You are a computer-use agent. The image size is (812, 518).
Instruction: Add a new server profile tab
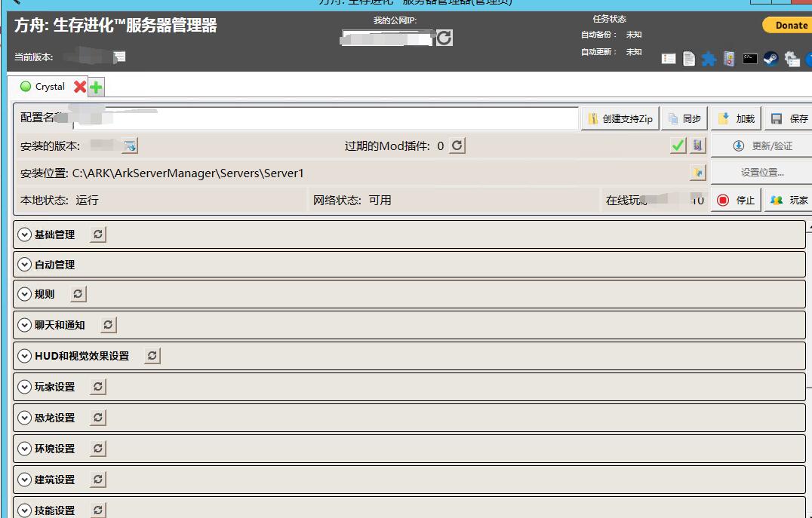(x=96, y=87)
